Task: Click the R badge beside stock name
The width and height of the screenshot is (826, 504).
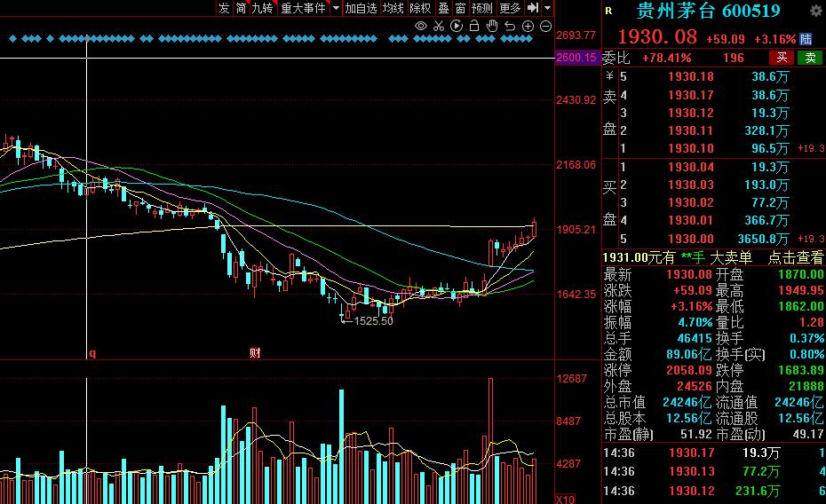Action: 608,11
